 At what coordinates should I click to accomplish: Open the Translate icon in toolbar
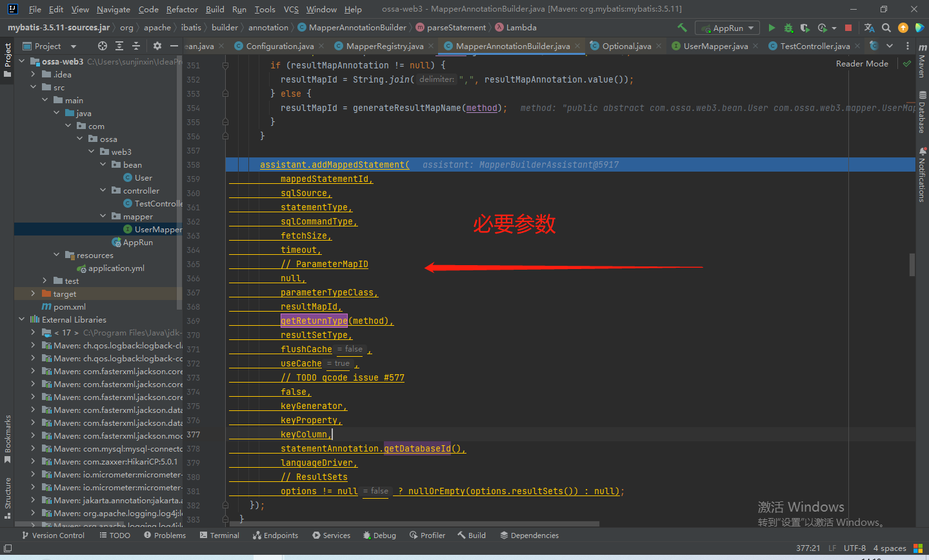coord(869,28)
